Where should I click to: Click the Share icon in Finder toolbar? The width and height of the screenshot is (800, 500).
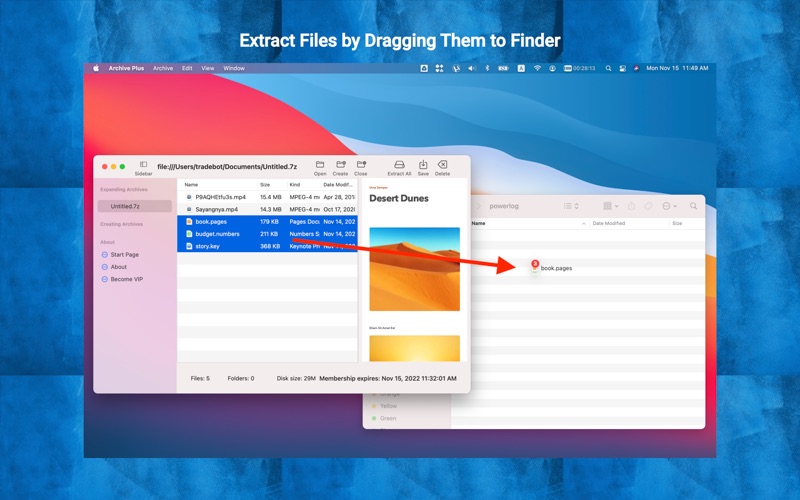[x=632, y=206]
